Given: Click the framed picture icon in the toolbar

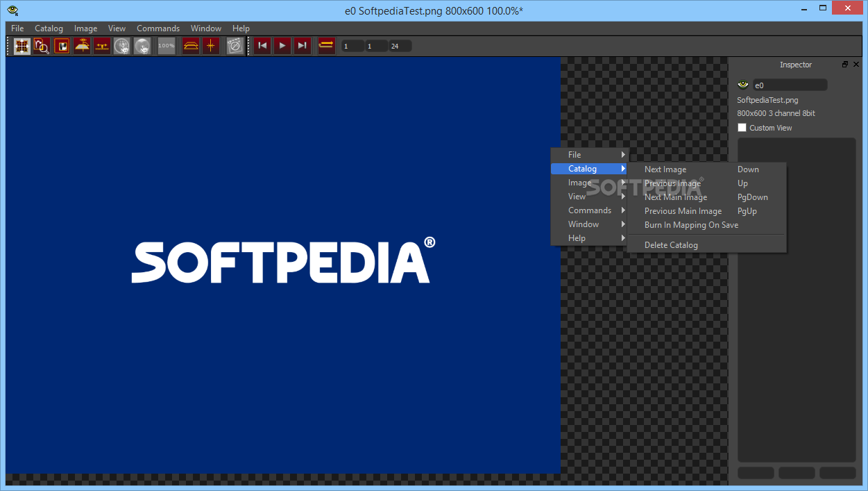Looking at the screenshot, I should pyautogui.click(x=62, y=46).
